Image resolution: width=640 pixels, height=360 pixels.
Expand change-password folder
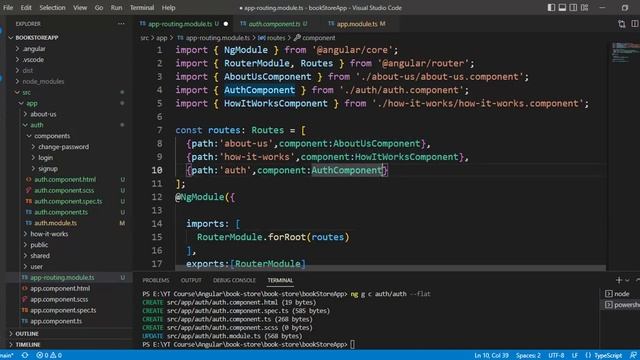coord(63,147)
